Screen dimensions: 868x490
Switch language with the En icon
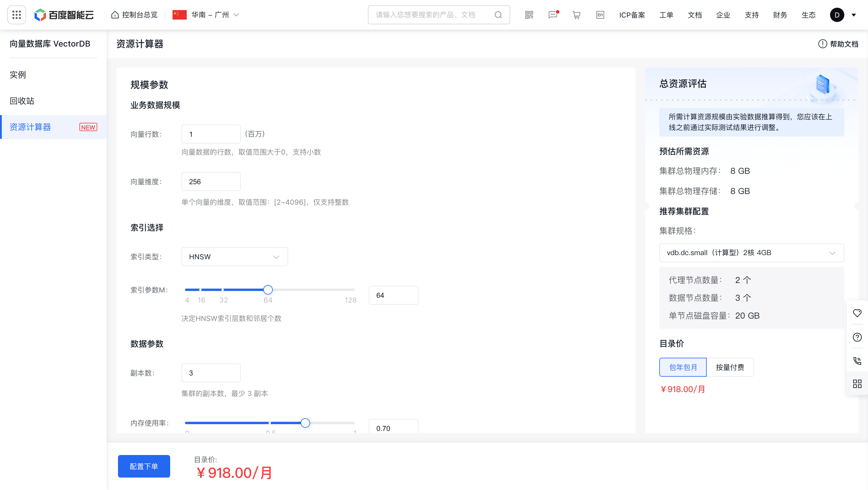pyautogui.click(x=600, y=15)
